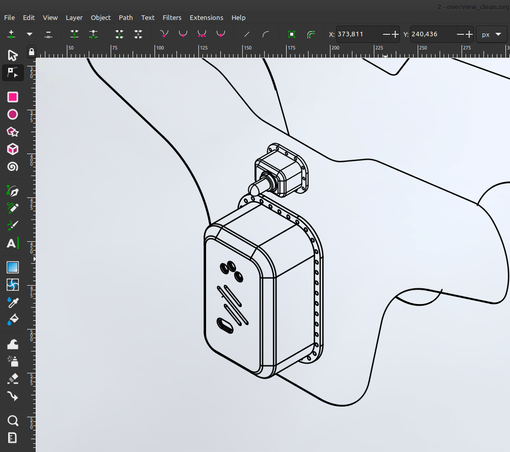Toggle show transformation handles for nodes
The height and width of the screenshot is (452, 510).
292,34
